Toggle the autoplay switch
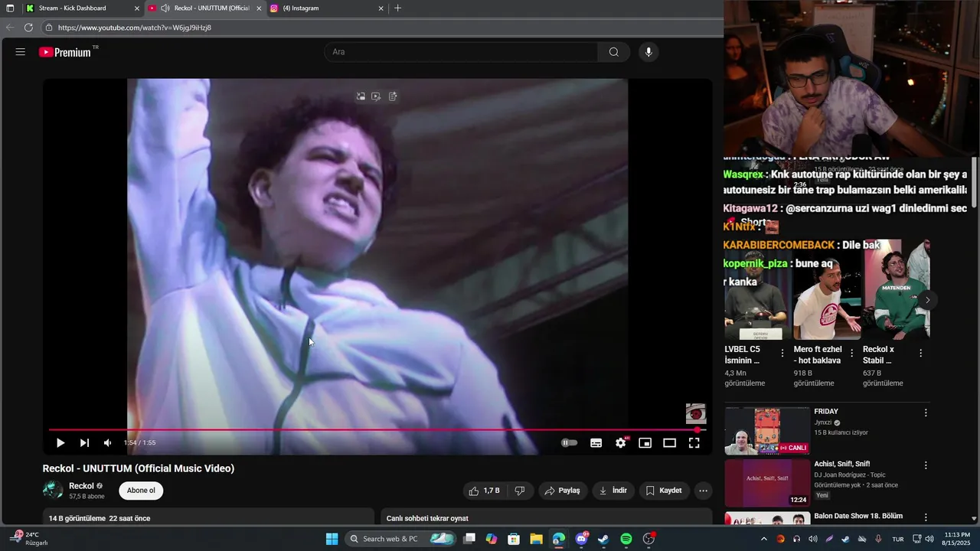The width and height of the screenshot is (980, 551). click(x=570, y=443)
